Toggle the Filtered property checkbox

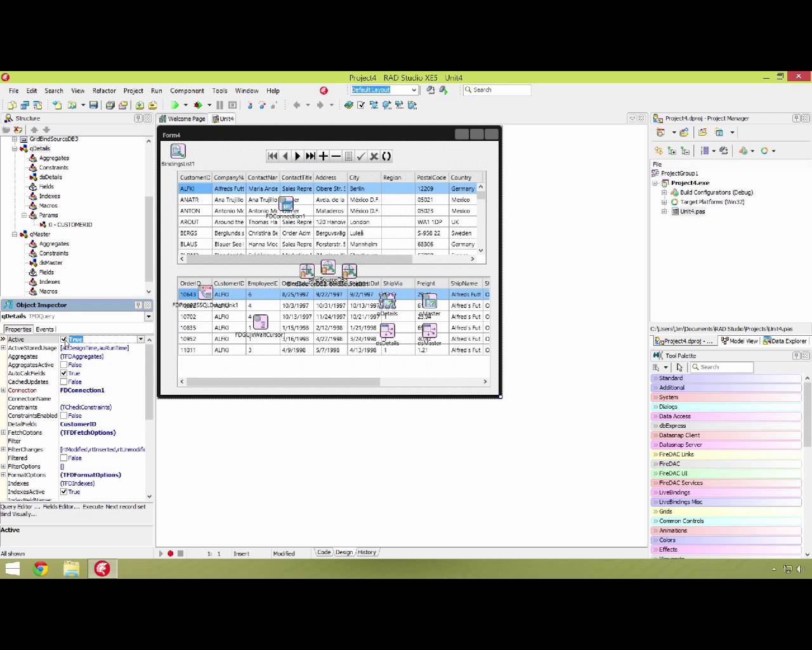click(x=63, y=458)
